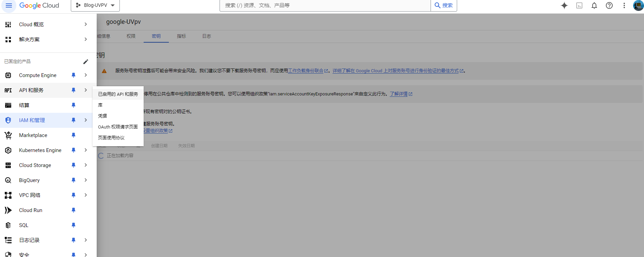
Task: Unpin Kubernetes Engine from sidebar
Action: pyautogui.click(x=74, y=150)
